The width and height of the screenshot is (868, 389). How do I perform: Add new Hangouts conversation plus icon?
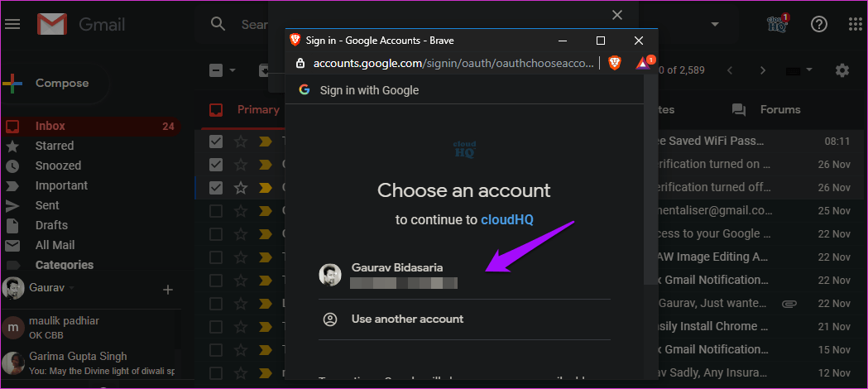point(168,290)
